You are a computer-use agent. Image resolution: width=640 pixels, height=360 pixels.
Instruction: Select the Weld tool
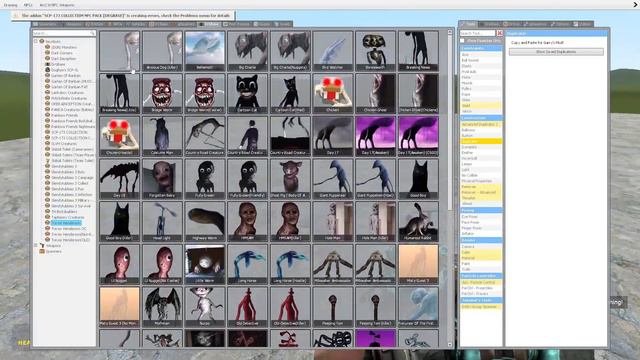pyautogui.click(x=481, y=106)
